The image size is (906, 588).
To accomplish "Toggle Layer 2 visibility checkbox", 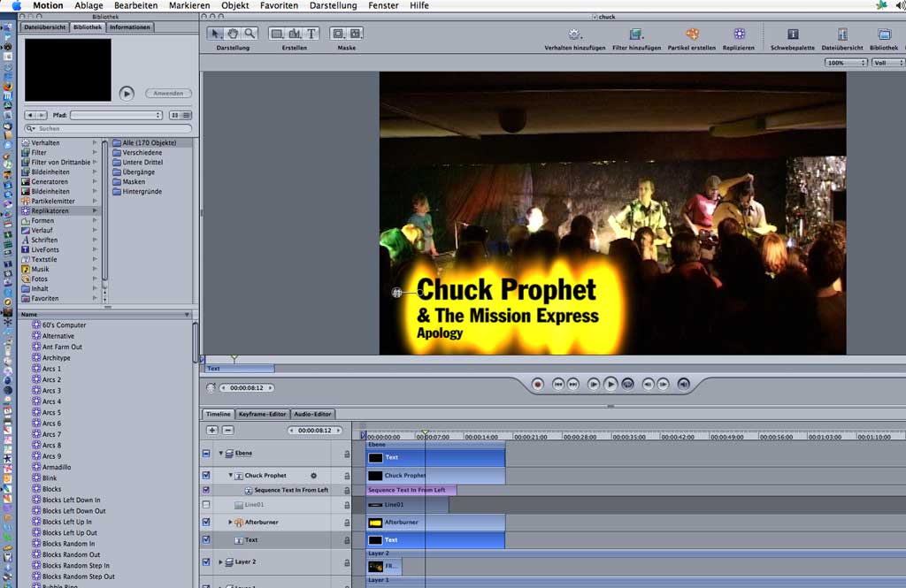I will [206, 561].
